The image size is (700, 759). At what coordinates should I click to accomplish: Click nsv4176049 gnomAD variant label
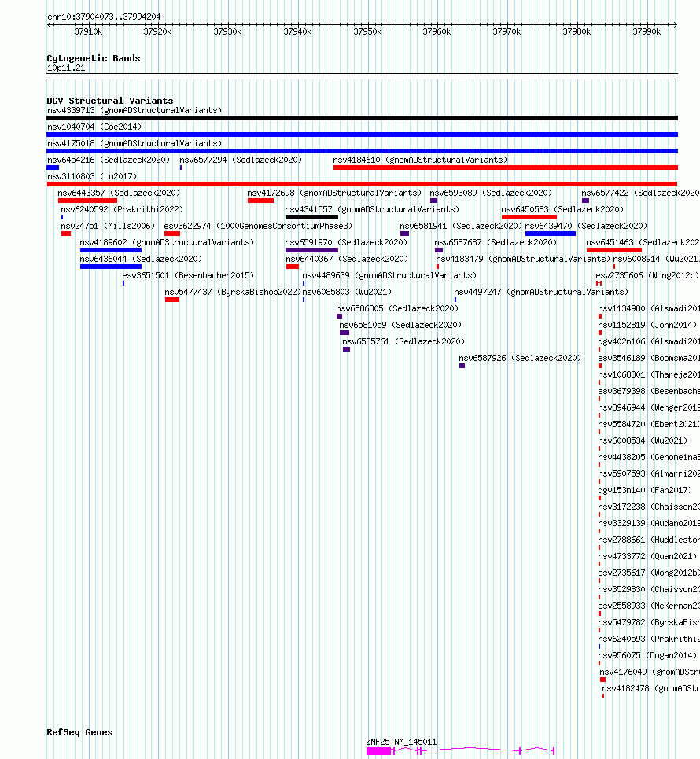(650, 672)
